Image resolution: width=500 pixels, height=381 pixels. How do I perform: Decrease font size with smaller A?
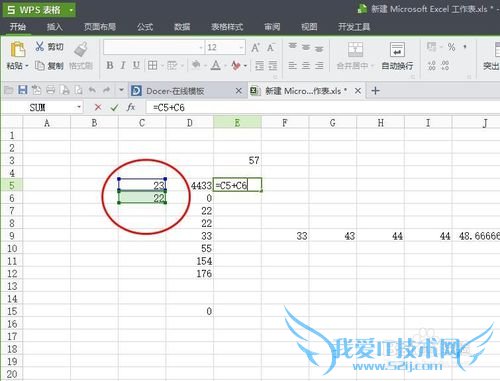click(x=270, y=48)
